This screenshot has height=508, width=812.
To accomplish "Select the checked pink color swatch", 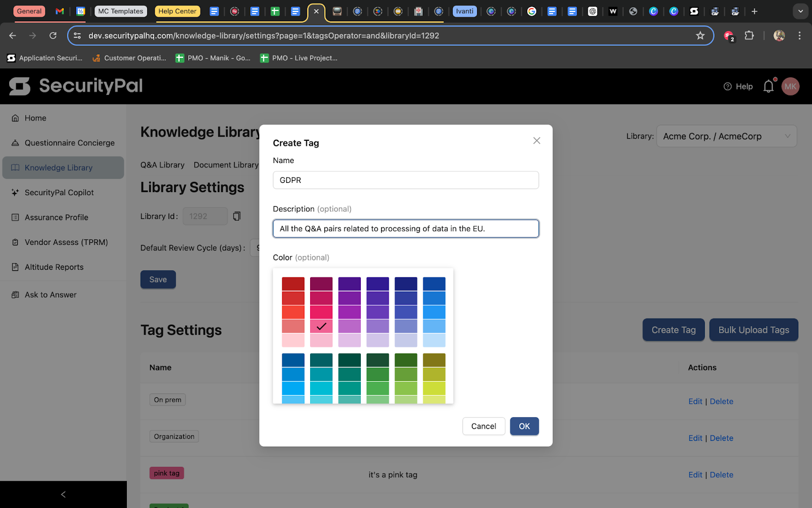I will [321, 326].
